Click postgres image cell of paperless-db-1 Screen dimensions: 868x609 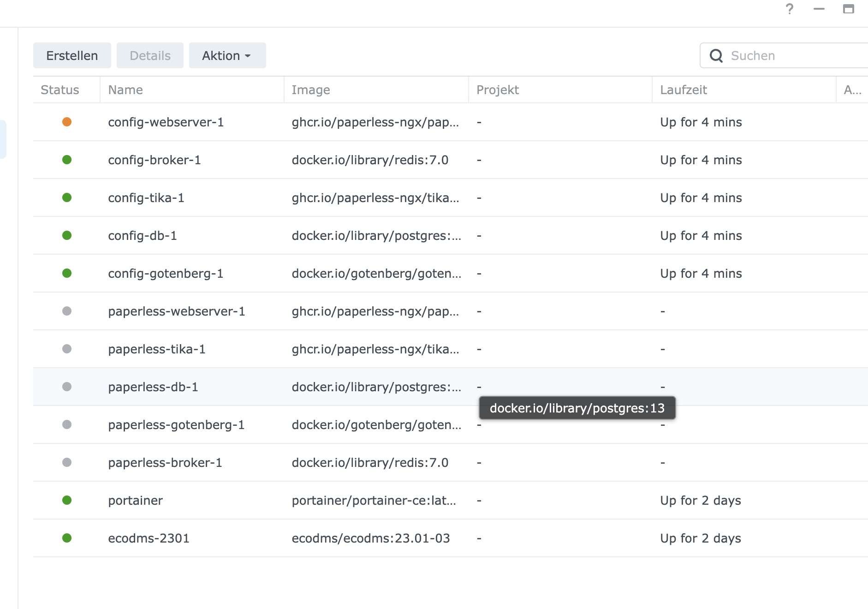point(376,387)
